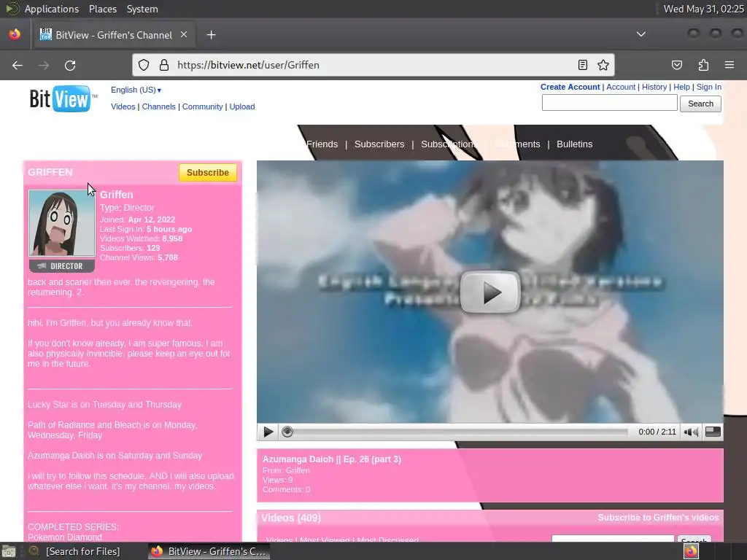Image resolution: width=747 pixels, height=560 pixels.
Task: Click the clock showing Wed May 31
Action: (x=704, y=9)
